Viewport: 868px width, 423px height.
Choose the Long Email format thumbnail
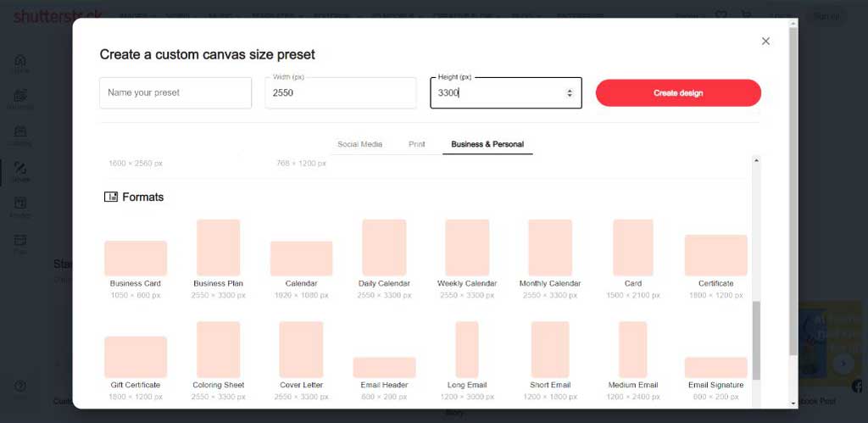click(x=467, y=349)
